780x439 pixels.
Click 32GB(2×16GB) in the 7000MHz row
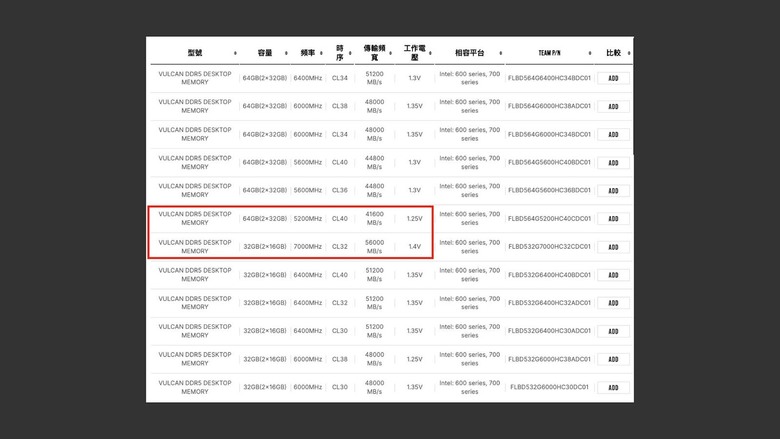click(265, 247)
